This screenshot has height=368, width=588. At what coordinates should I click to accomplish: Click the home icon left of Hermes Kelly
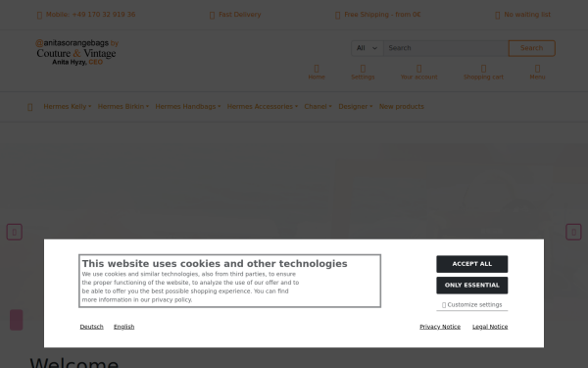tap(30, 107)
